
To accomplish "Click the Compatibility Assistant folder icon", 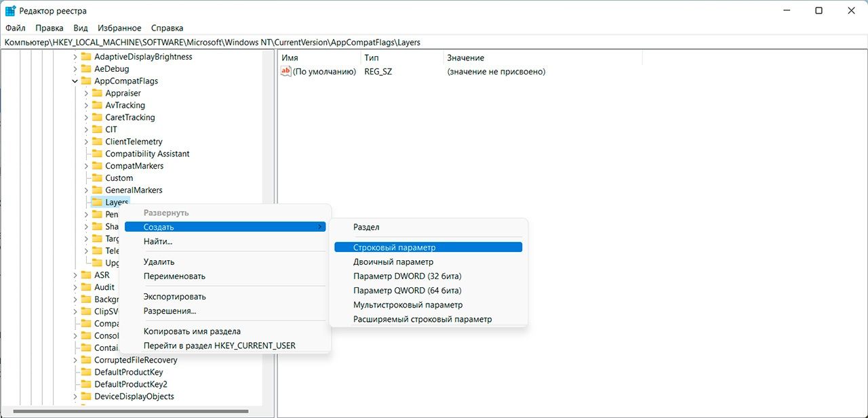I will click(97, 154).
